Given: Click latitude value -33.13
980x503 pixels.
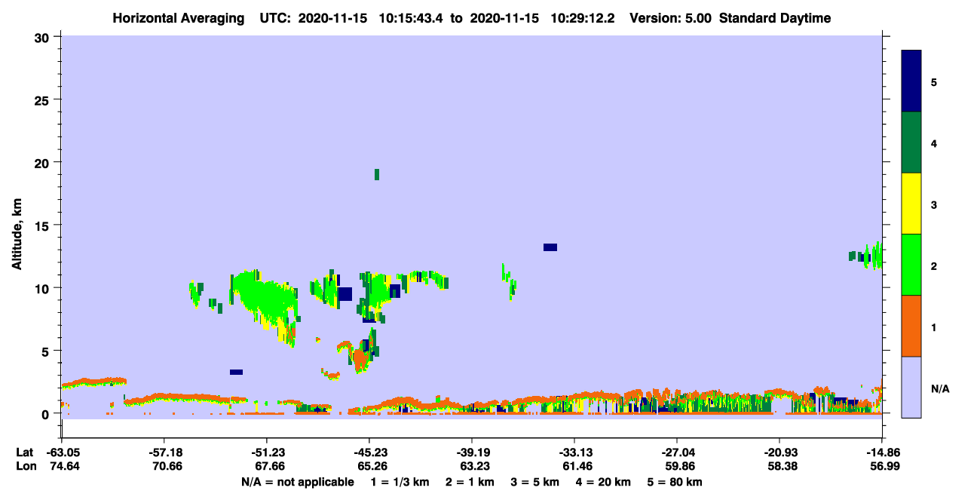Looking at the screenshot, I should click(574, 452).
